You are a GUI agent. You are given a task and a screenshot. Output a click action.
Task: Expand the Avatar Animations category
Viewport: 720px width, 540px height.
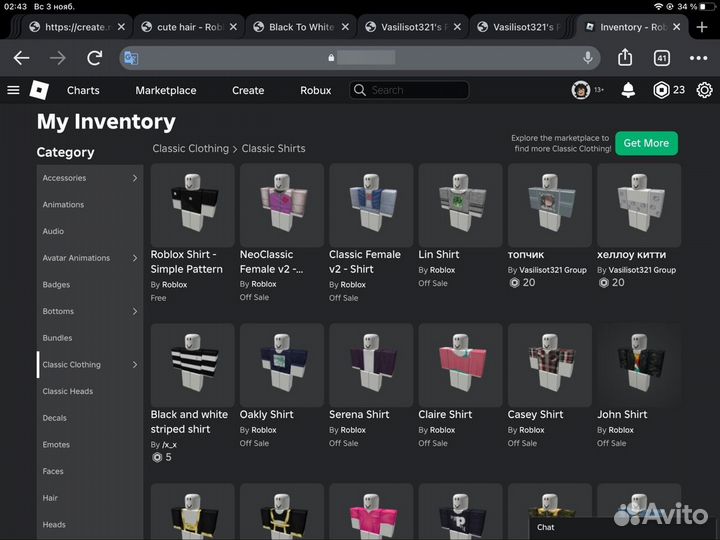pos(135,258)
